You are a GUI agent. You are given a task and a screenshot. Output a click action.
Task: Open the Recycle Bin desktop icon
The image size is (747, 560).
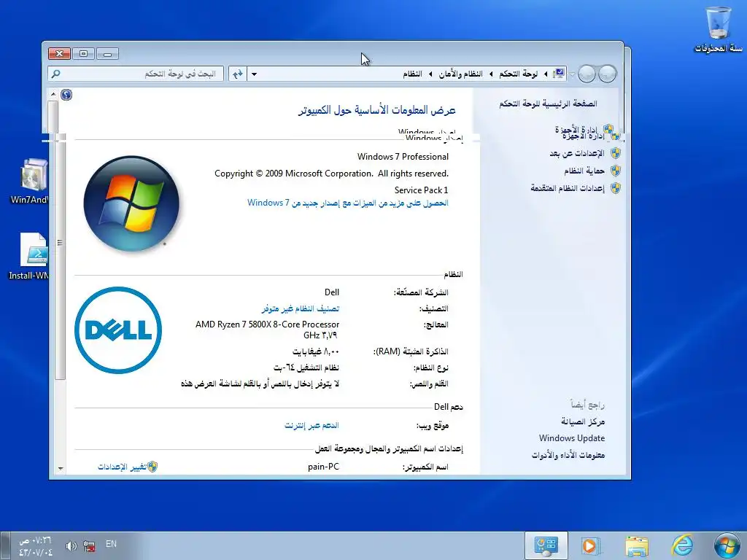point(718,29)
